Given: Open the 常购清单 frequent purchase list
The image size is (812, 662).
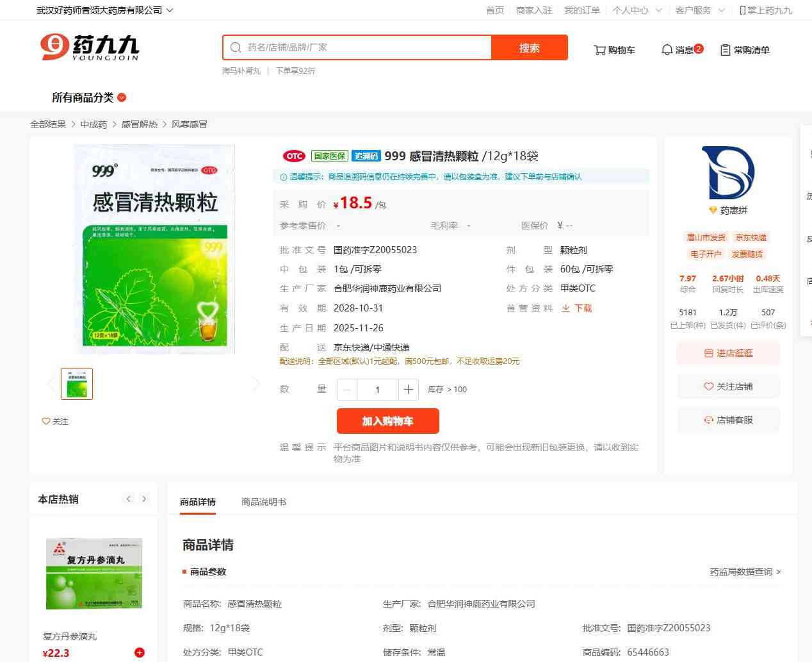Looking at the screenshot, I should (x=745, y=50).
